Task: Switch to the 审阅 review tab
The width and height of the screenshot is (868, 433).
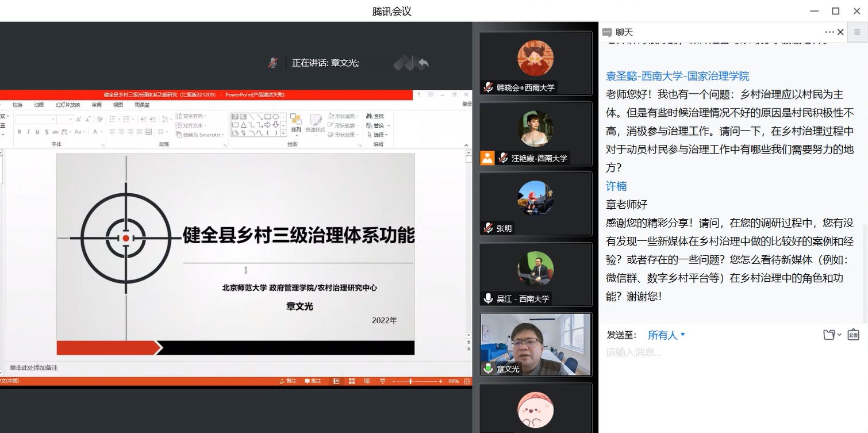Action: click(x=97, y=105)
